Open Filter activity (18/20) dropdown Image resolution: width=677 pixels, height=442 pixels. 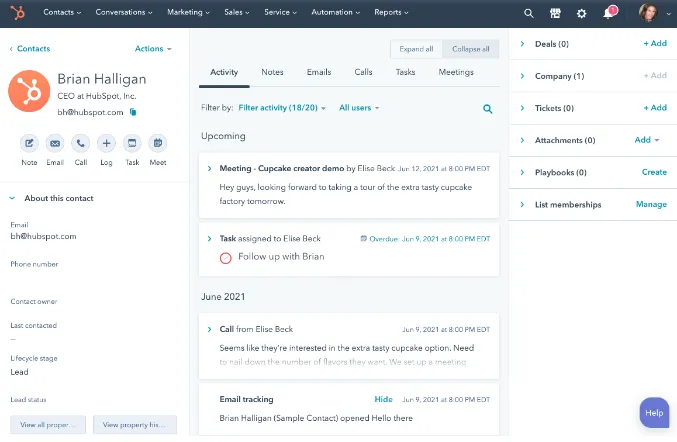tap(282, 108)
